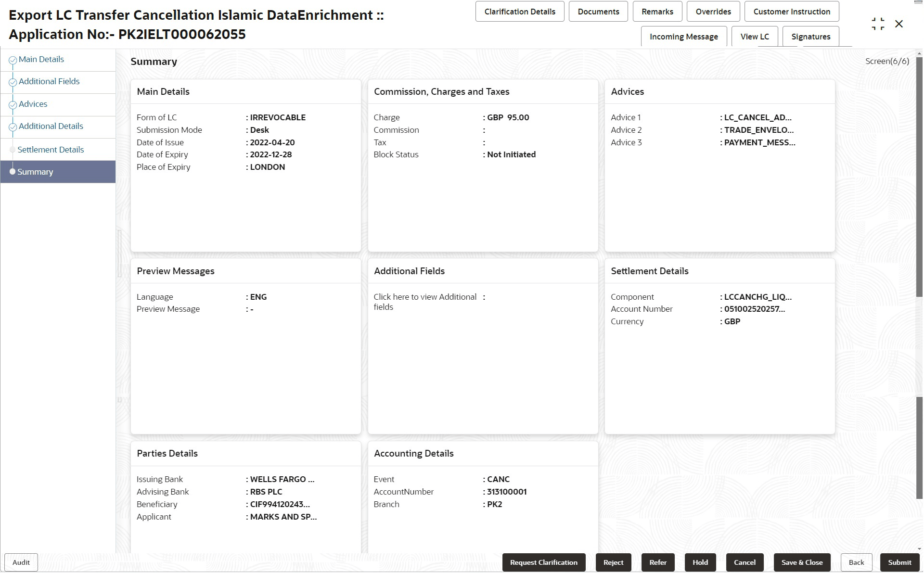Click the Additional Details checkmark icon

pyautogui.click(x=13, y=127)
